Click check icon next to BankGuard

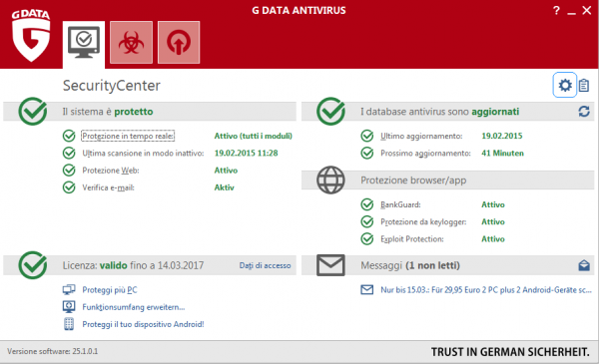(x=367, y=204)
